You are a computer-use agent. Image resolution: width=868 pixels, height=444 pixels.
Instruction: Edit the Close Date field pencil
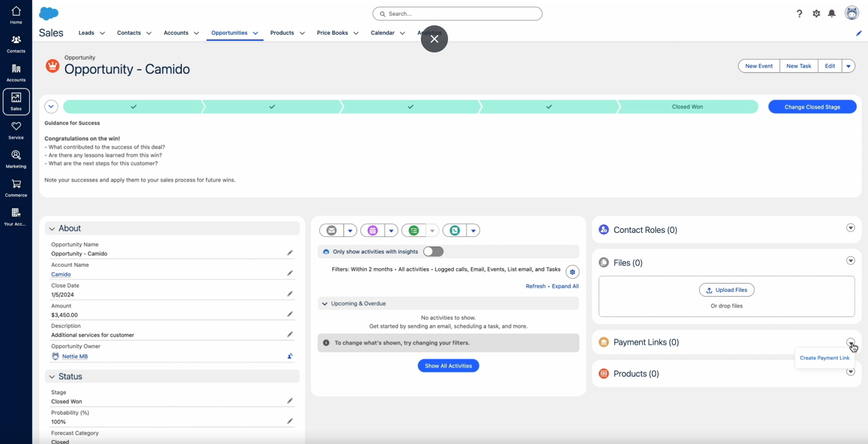pyautogui.click(x=290, y=294)
